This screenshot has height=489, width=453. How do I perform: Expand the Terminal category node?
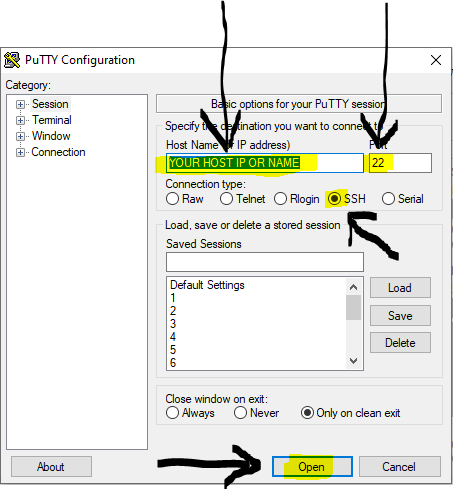20,120
